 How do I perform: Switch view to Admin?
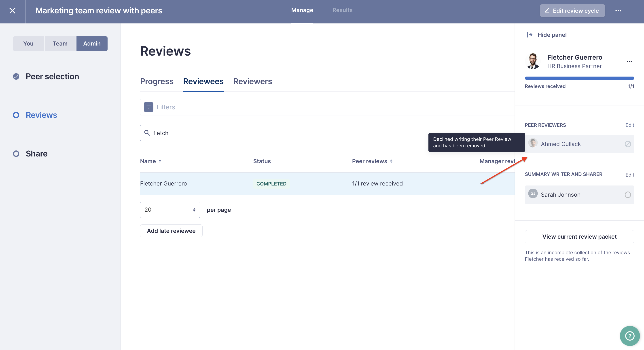[92, 44]
